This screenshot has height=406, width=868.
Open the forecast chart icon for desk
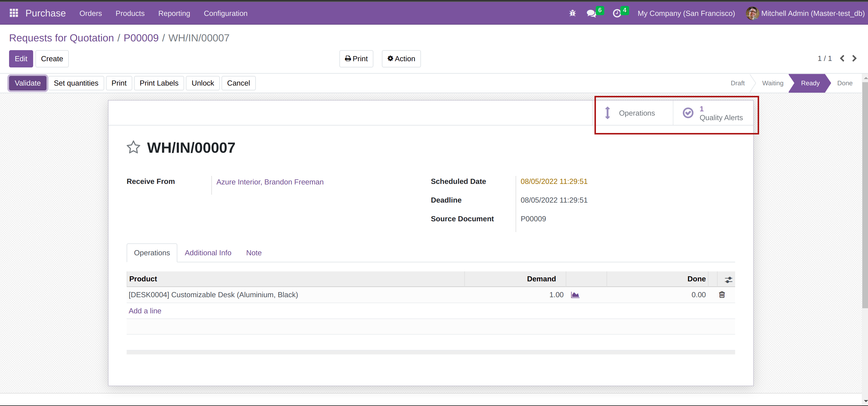575,295
